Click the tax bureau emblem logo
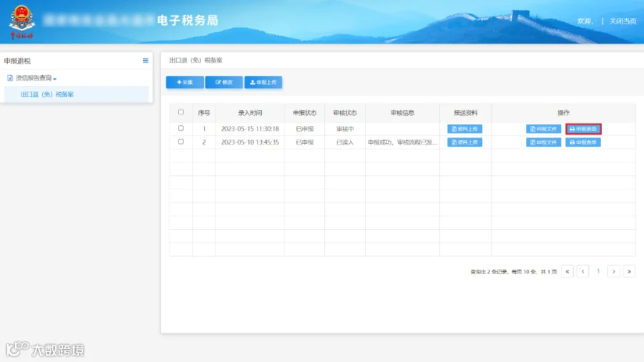The height and width of the screenshot is (362, 644). tap(21, 21)
